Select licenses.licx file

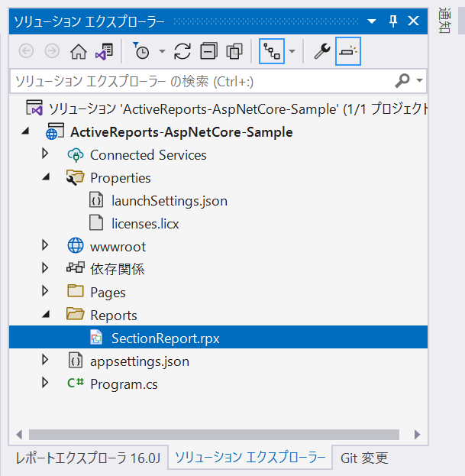145,224
